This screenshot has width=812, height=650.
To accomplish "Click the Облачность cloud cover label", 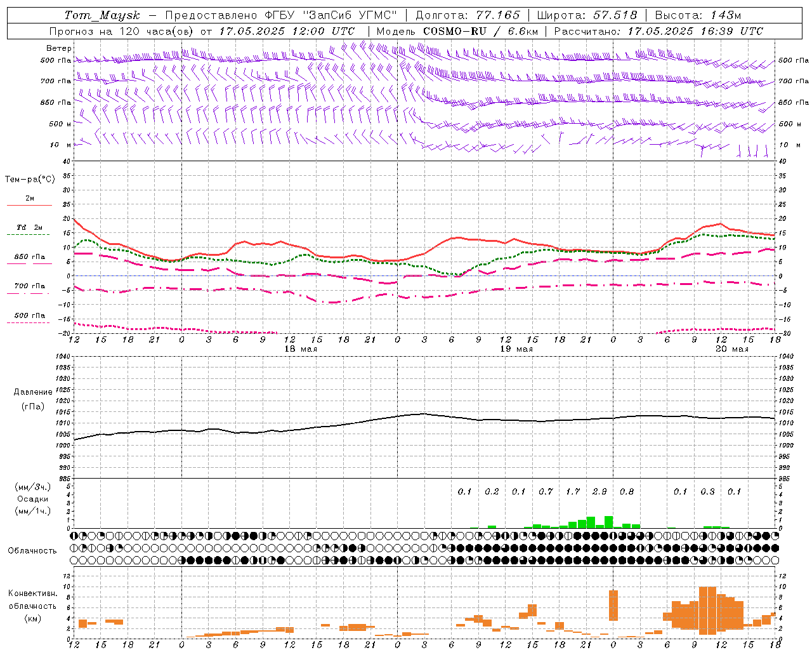I will click(x=32, y=551).
